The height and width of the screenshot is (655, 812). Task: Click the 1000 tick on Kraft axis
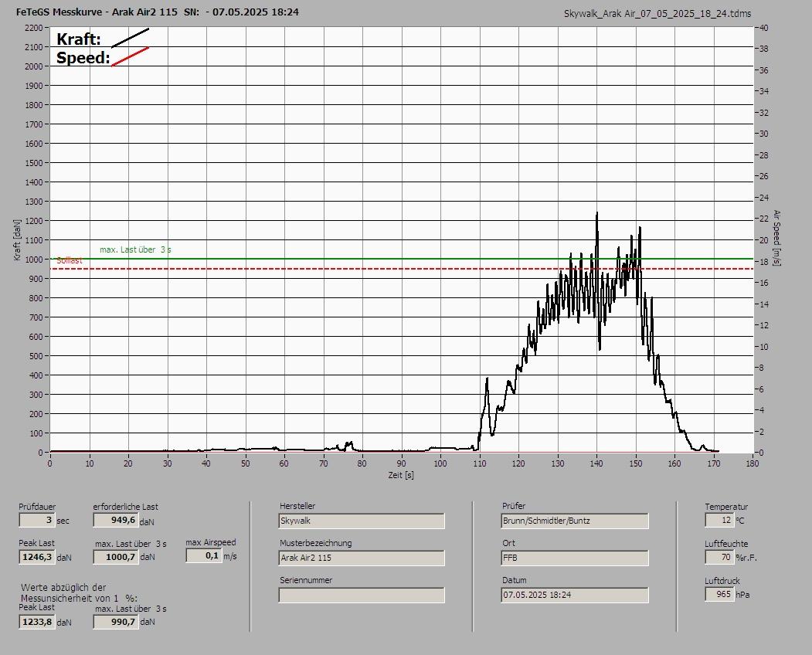click(x=34, y=260)
